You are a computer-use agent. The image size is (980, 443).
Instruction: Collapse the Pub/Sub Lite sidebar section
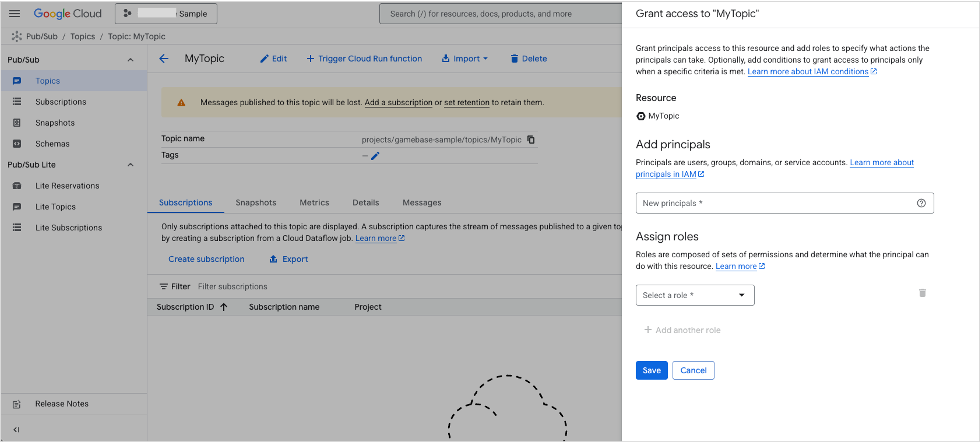click(130, 165)
